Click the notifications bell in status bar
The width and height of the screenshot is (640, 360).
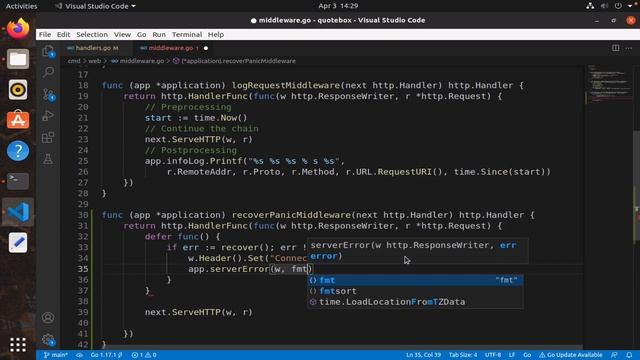pos(629,355)
